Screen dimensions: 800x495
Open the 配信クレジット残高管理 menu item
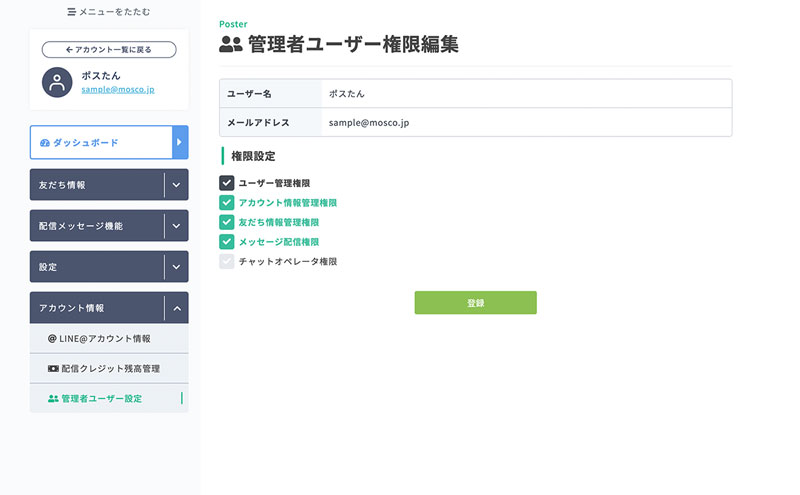coord(109,368)
